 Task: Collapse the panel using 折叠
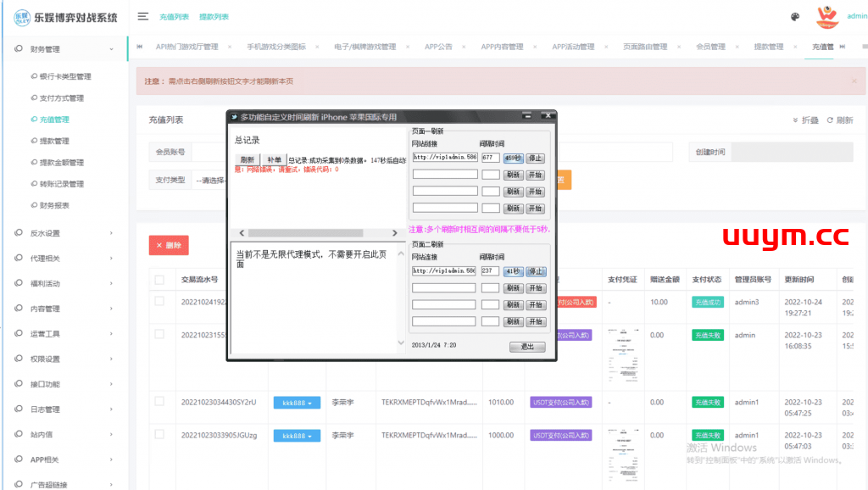point(805,120)
